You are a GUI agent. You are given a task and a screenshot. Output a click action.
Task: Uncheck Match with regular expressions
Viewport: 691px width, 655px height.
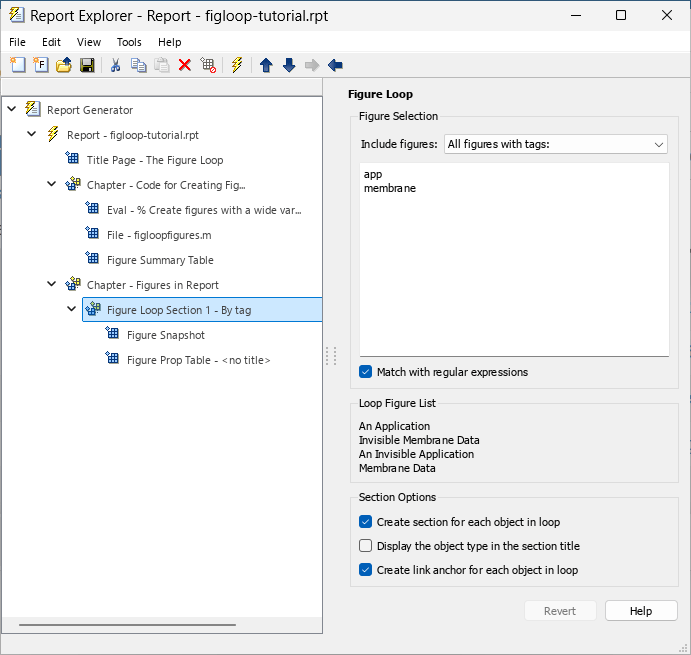coord(366,372)
